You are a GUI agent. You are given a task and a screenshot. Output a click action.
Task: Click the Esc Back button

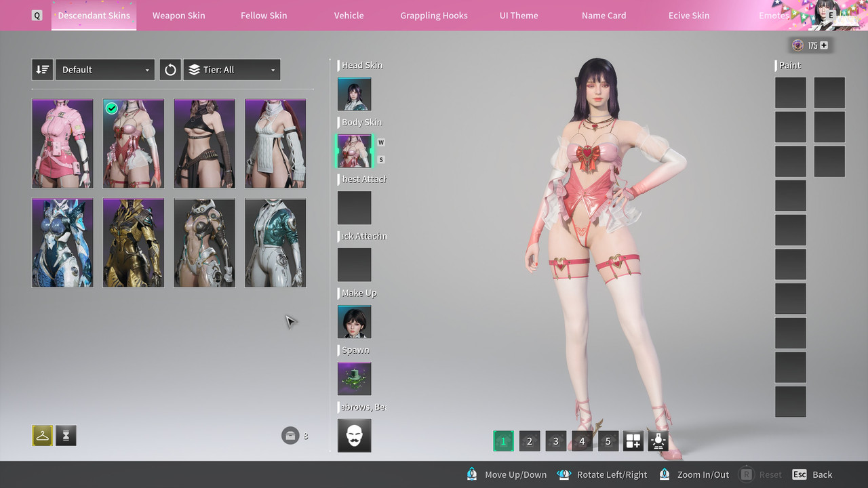pos(812,474)
